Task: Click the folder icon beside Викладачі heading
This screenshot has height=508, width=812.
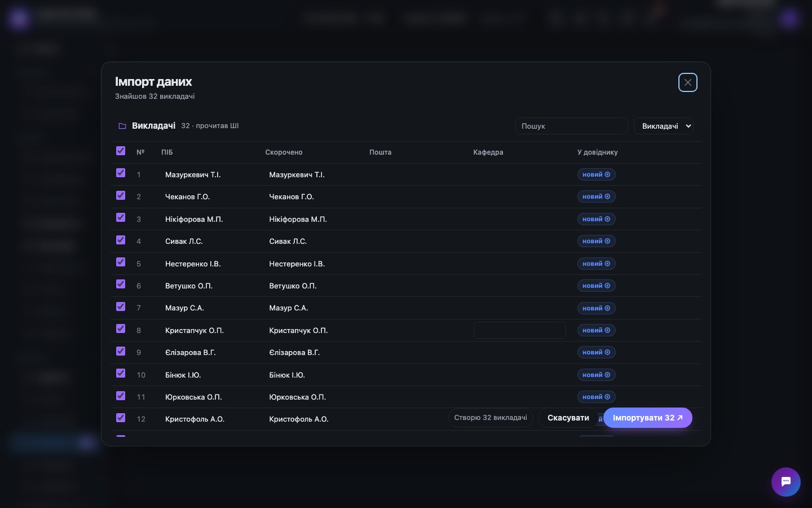Action: point(122,126)
